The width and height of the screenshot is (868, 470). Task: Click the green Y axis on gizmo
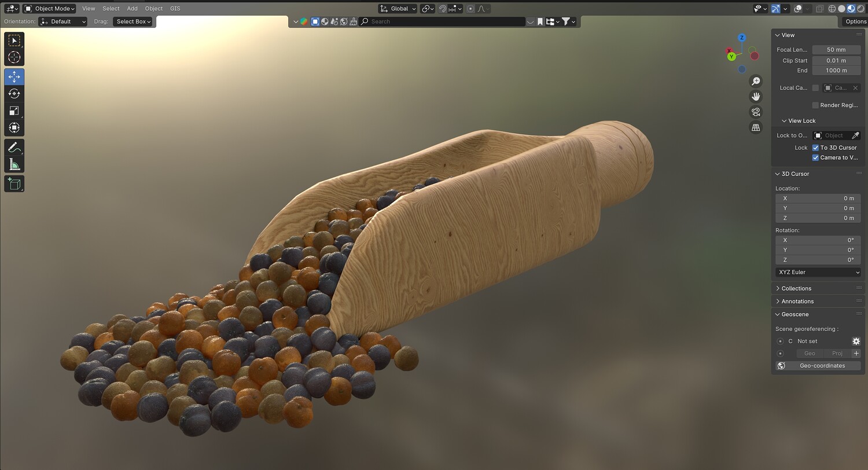click(x=731, y=57)
